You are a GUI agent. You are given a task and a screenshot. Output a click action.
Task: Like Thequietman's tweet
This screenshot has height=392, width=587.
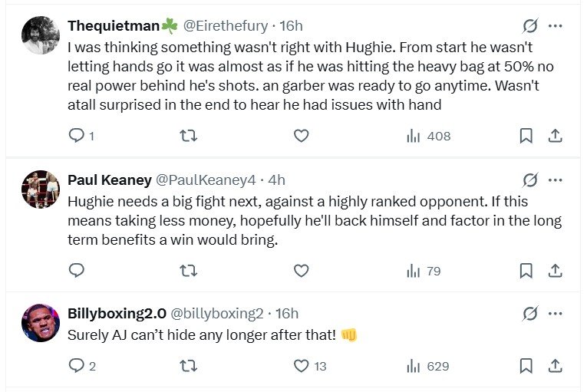pos(302,136)
